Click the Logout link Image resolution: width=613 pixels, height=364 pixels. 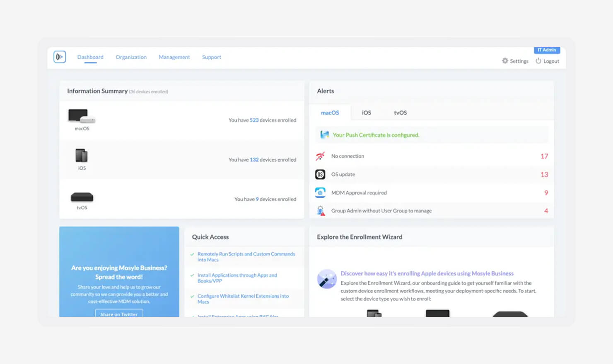[x=551, y=61]
